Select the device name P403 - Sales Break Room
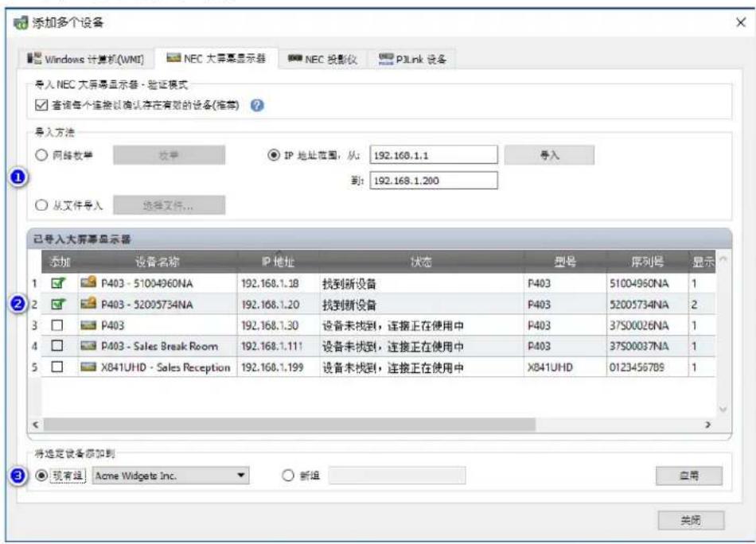Image resolution: width=756 pixels, height=544 pixels. point(159,346)
